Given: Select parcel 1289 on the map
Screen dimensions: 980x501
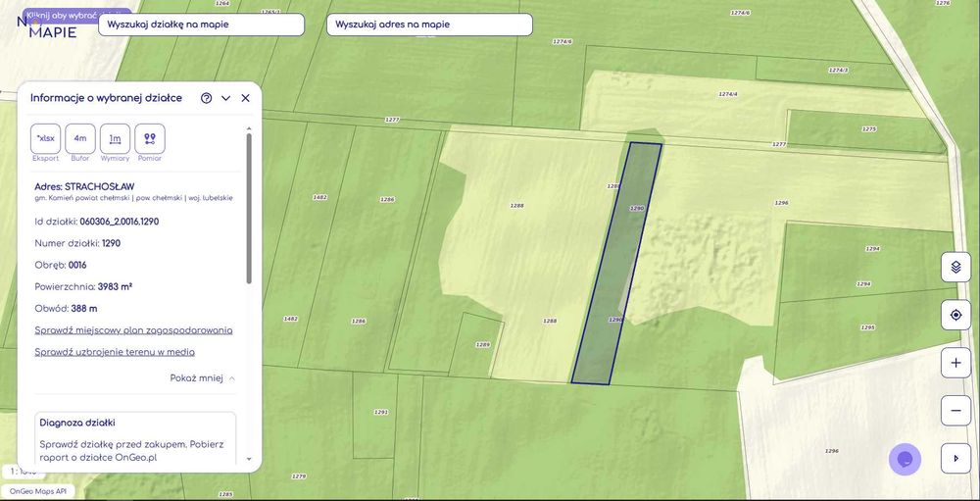Looking at the screenshot, I should (x=482, y=345).
